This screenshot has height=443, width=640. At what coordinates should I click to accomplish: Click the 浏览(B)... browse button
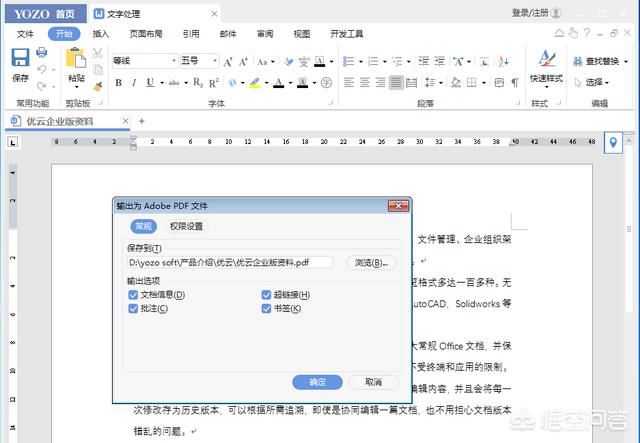point(371,263)
